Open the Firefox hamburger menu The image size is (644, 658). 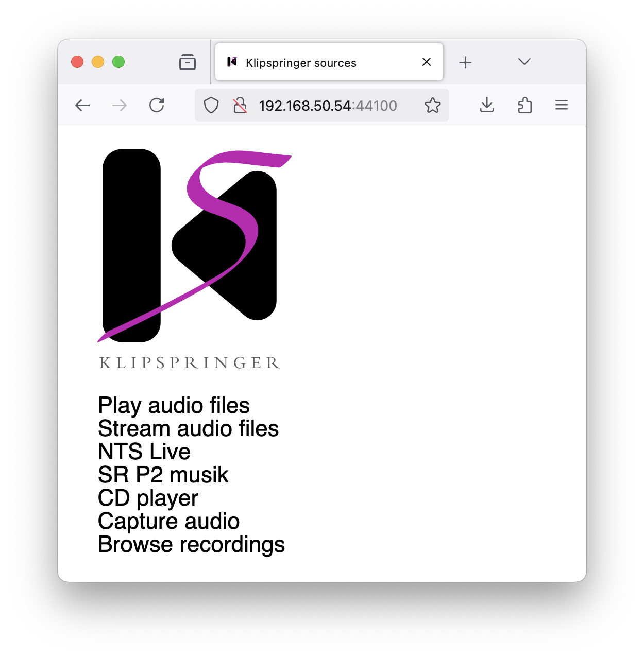pyautogui.click(x=562, y=106)
